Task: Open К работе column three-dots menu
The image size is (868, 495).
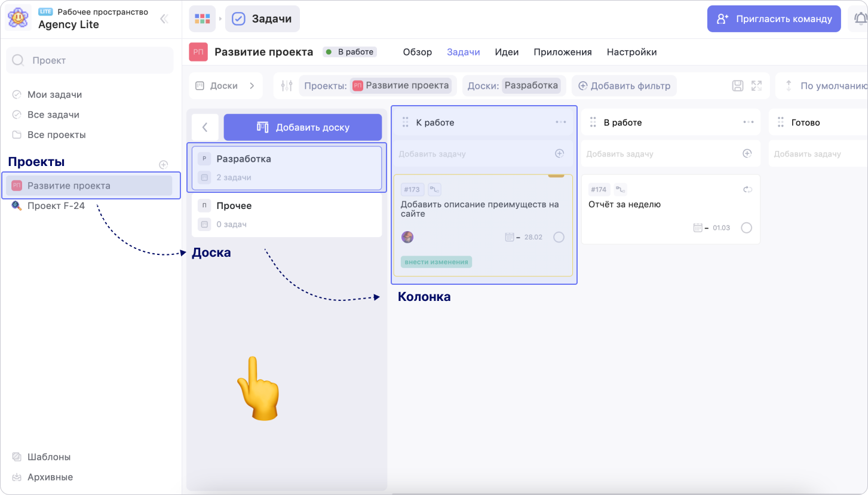Action: [x=560, y=122]
